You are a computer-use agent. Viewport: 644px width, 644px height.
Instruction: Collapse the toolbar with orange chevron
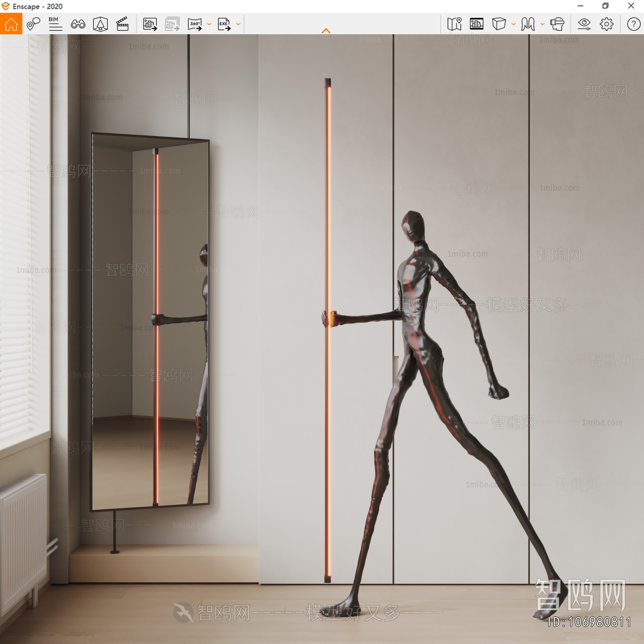326,31
